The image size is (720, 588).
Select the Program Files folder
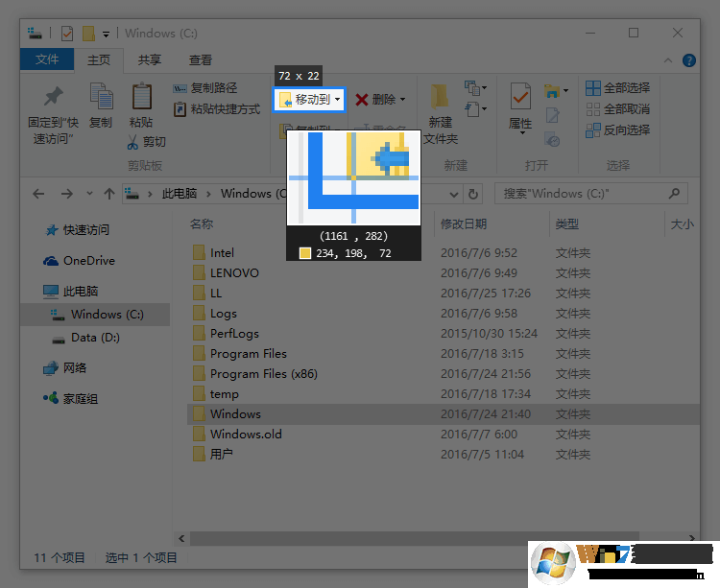click(248, 354)
